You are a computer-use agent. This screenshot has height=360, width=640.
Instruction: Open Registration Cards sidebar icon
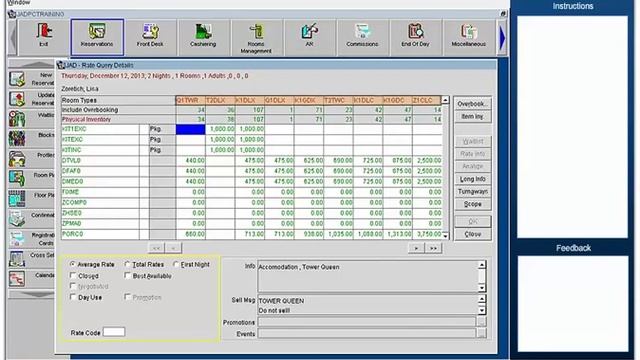(x=17, y=239)
